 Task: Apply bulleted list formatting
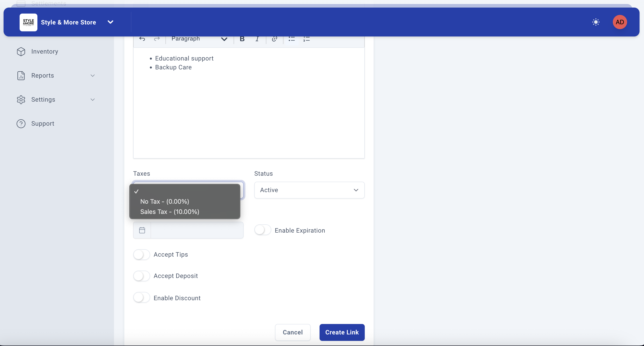pos(291,39)
